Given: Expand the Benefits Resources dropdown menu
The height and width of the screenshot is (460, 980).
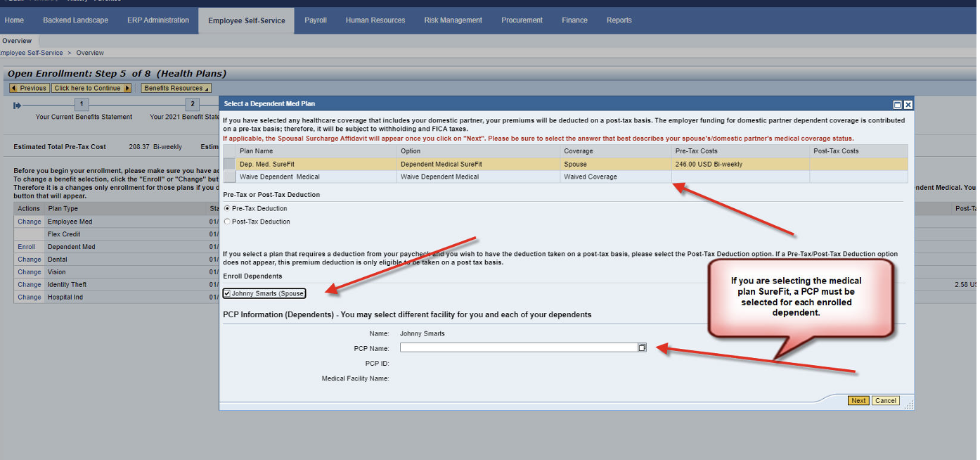Looking at the screenshot, I should pyautogui.click(x=176, y=89).
